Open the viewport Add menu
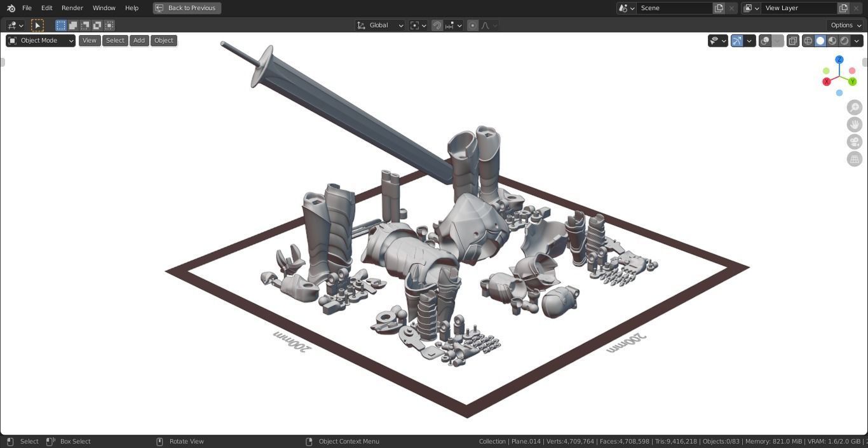The width and height of the screenshot is (868, 448). [139, 41]
